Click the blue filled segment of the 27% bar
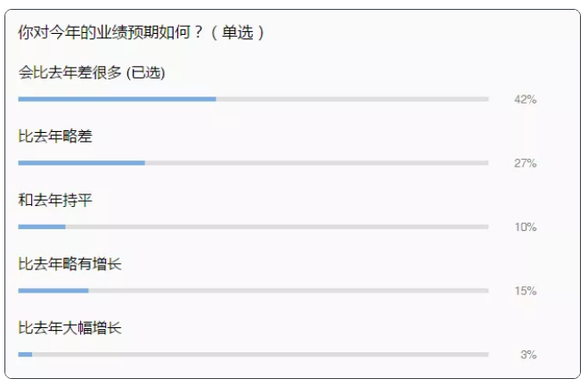Image resolution: width=588 pixels, height=387 pixels. pos(81,163)
